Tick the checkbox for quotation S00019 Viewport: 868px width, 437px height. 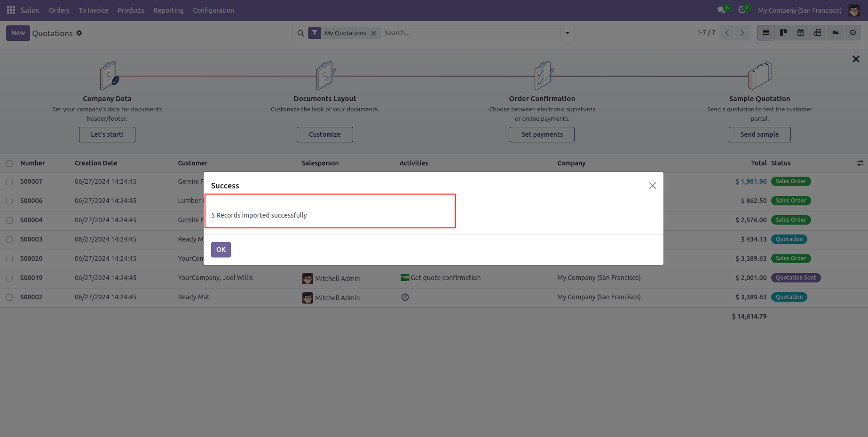click(x=9, y=278)
